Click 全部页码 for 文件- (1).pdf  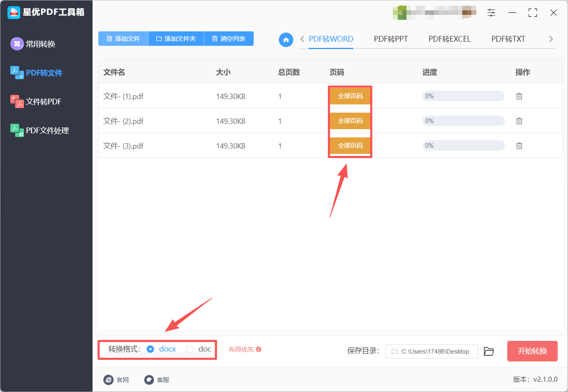click(350, 96)
